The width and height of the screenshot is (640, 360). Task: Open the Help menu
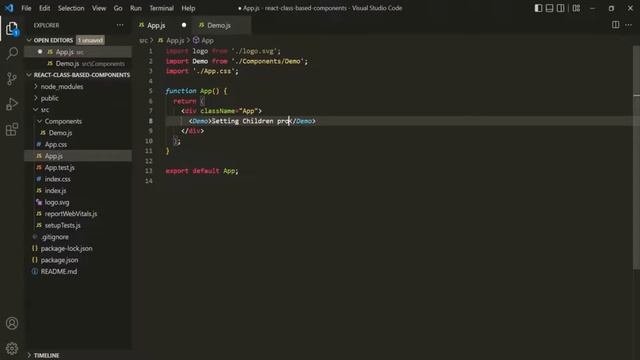(x=188, y=8)
